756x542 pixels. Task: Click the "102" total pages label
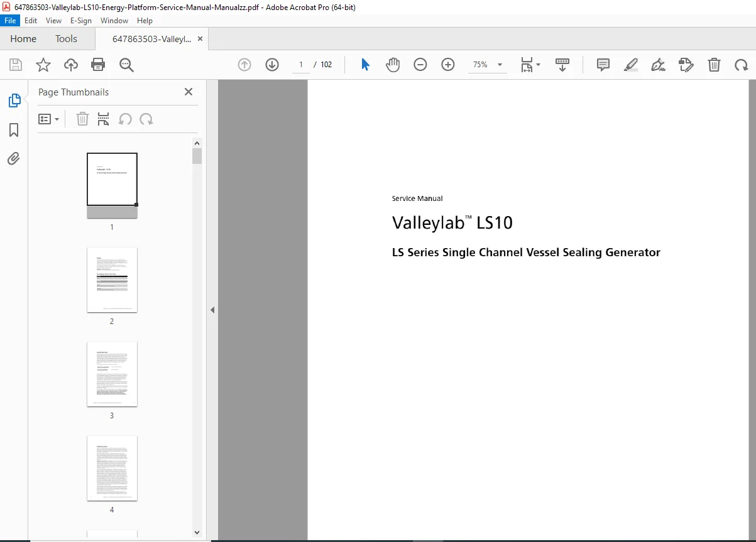pos(326,65)
